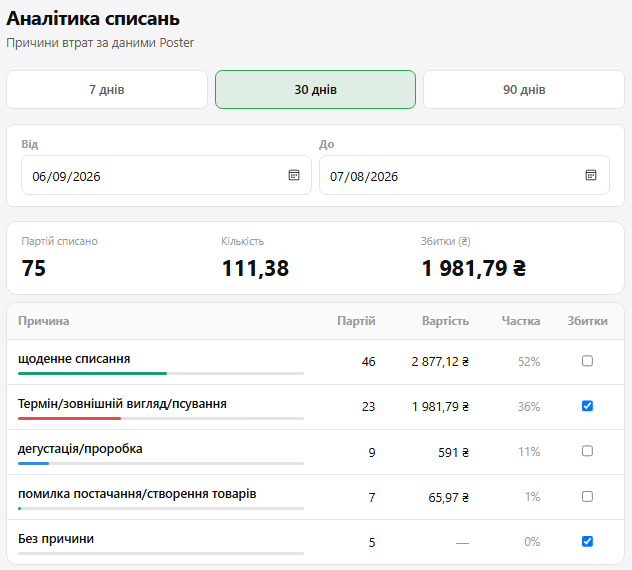Click the Частка column header
The width and height of the screenshot is (632, 570).
point(521,321)
